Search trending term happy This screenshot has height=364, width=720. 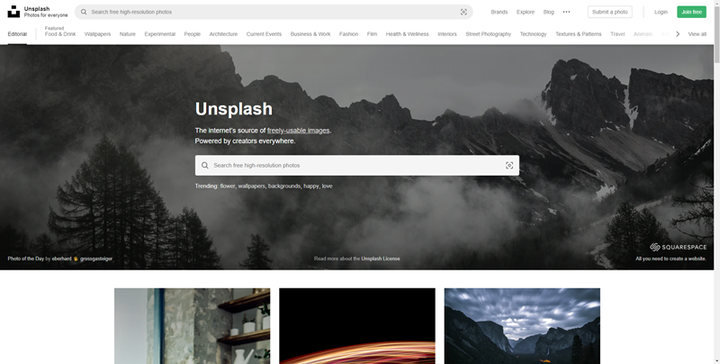(x=311, y=186)
